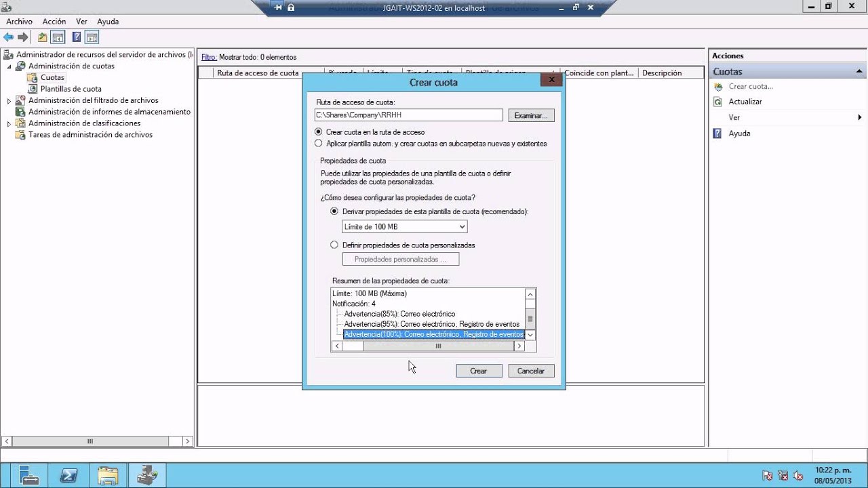The image size is (868, 488).
Task: Click Tareas de administración de archivos icon
Action: click(x=20, y=135)
